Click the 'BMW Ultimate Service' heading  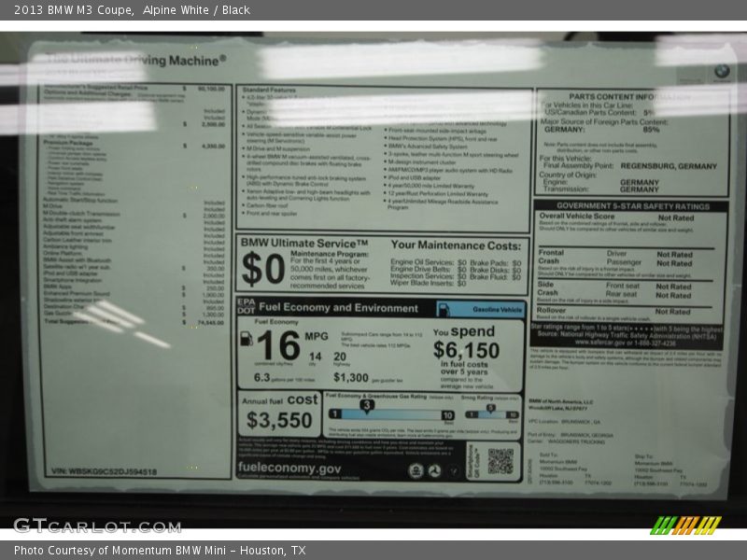coord(304,243)
